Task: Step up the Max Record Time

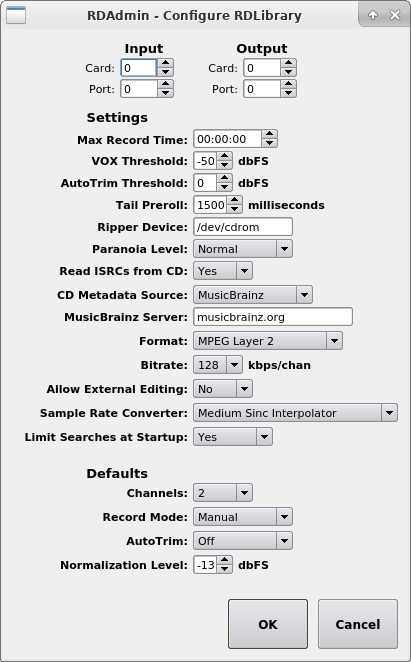Action: 269,135
